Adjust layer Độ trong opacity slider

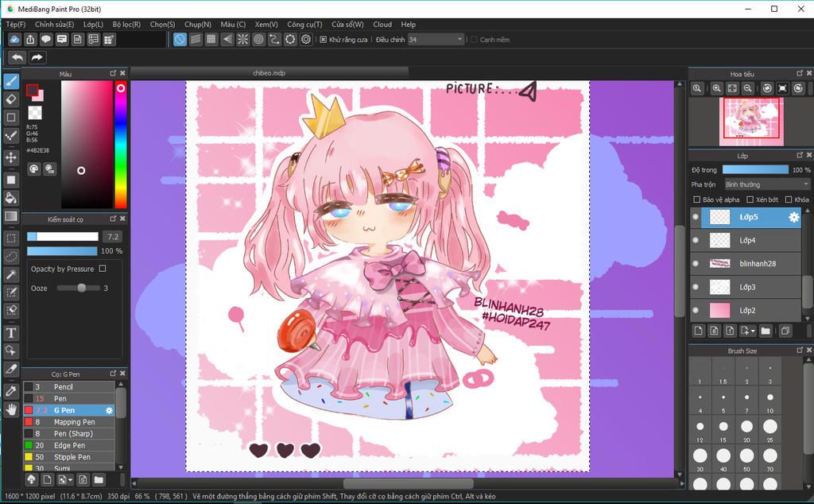(755, 170)
